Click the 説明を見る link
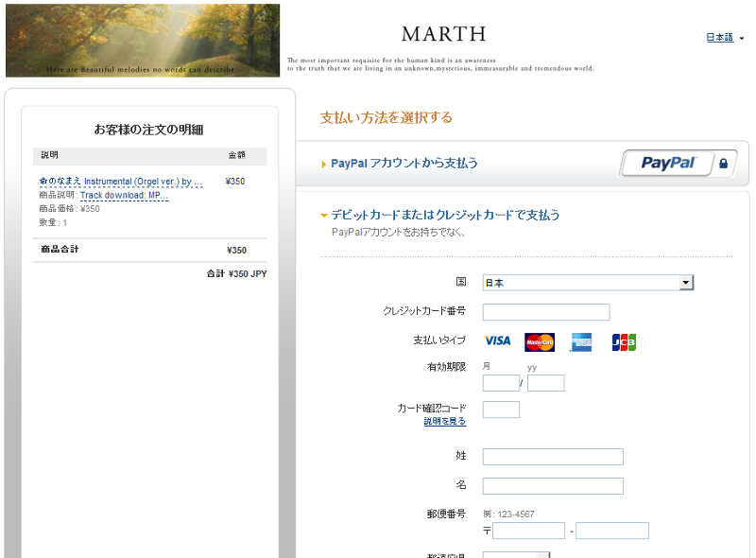Screen dimensions: 756x558 [444, 422]
